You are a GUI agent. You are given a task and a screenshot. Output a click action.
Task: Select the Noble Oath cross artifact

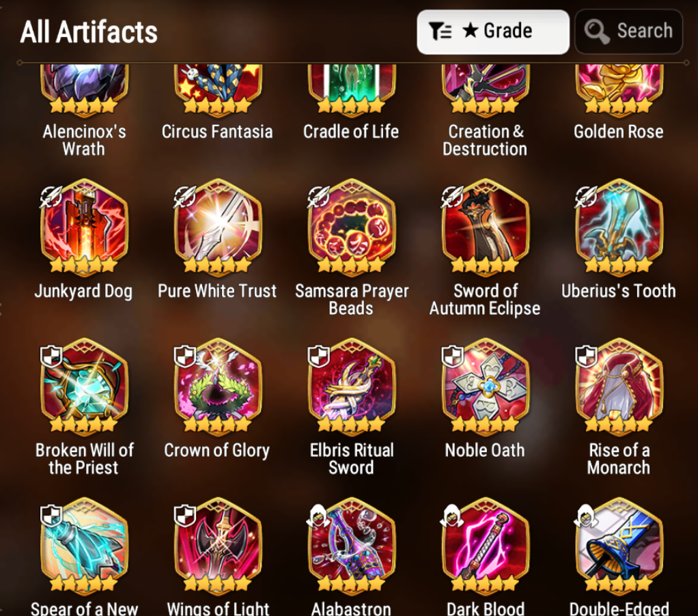click(x=485, y=385)
